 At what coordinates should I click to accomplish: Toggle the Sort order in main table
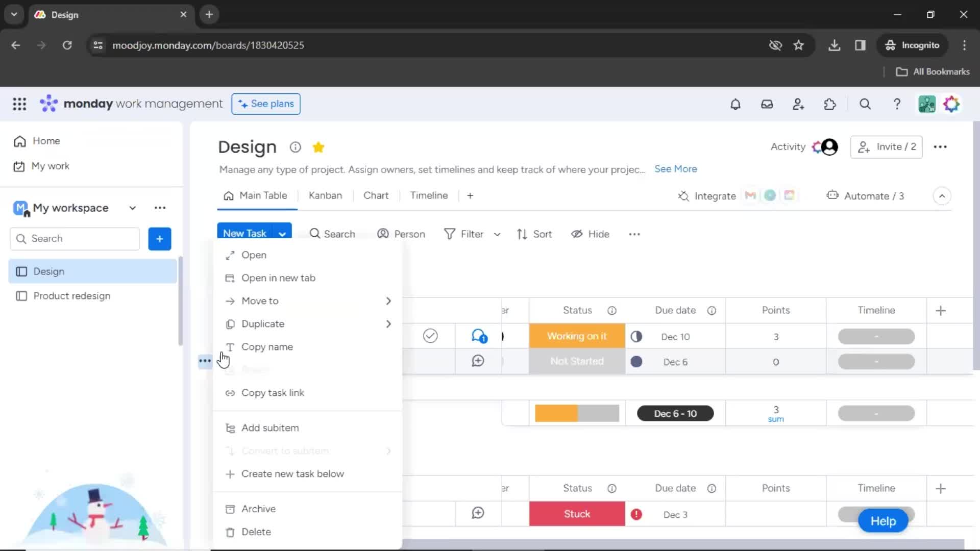(535, 234)
